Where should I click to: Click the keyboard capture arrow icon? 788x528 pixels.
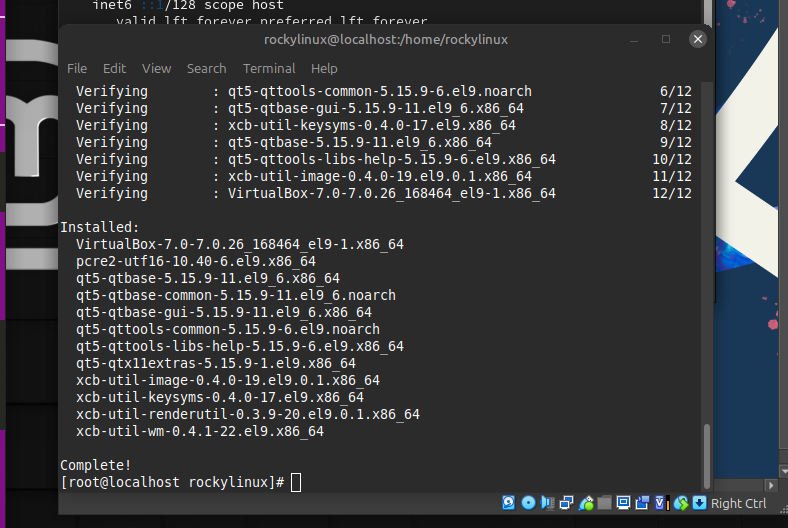[x=700, y=503]
